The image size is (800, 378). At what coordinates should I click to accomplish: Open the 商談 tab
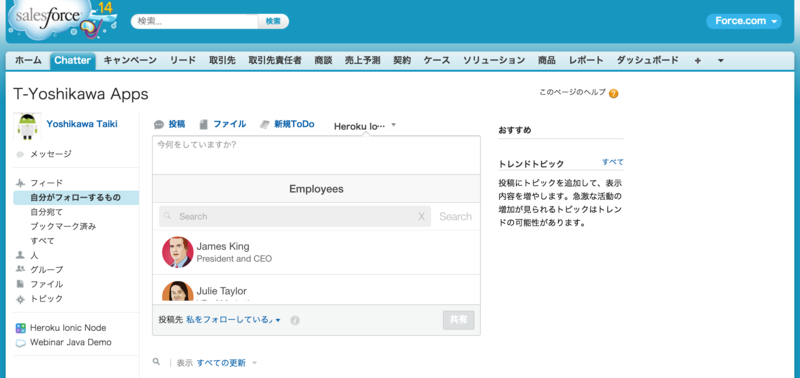323,60
